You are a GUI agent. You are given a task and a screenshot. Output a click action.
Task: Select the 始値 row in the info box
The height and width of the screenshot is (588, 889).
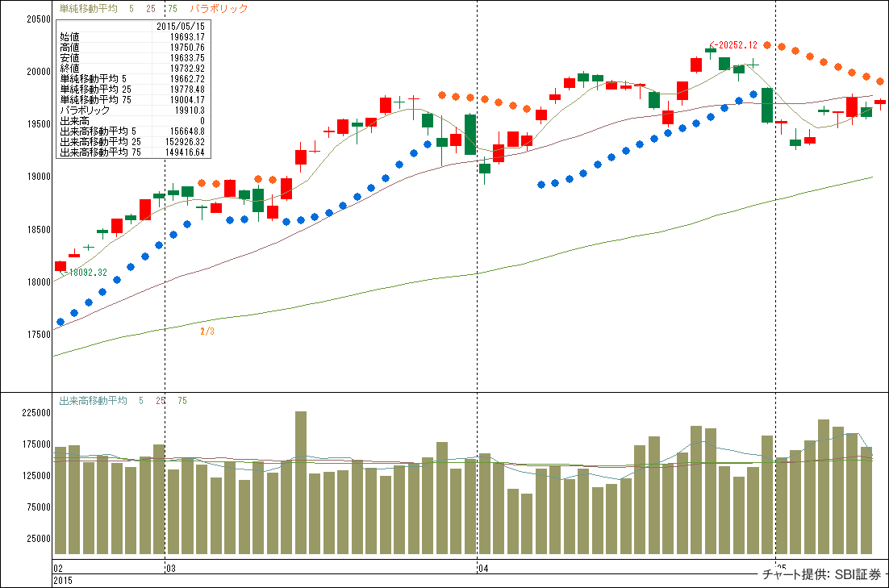point(131,37)
